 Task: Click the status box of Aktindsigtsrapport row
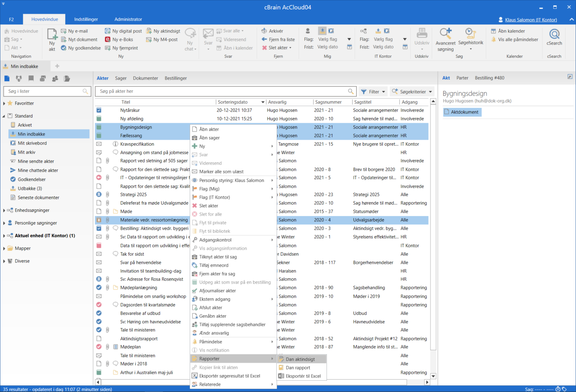tap(99, 339)
